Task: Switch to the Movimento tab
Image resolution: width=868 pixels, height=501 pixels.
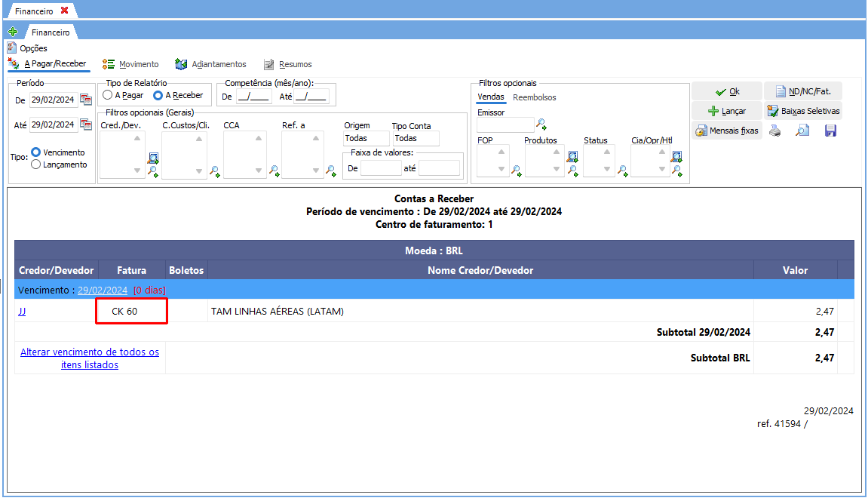Action: tap(130, 64)
